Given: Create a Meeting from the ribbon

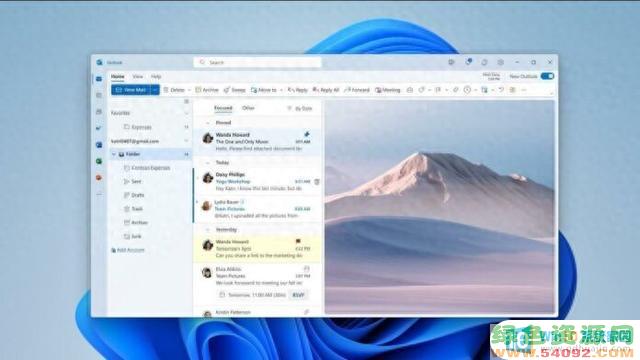Looking at the screenshot, I should pos(388,90).
